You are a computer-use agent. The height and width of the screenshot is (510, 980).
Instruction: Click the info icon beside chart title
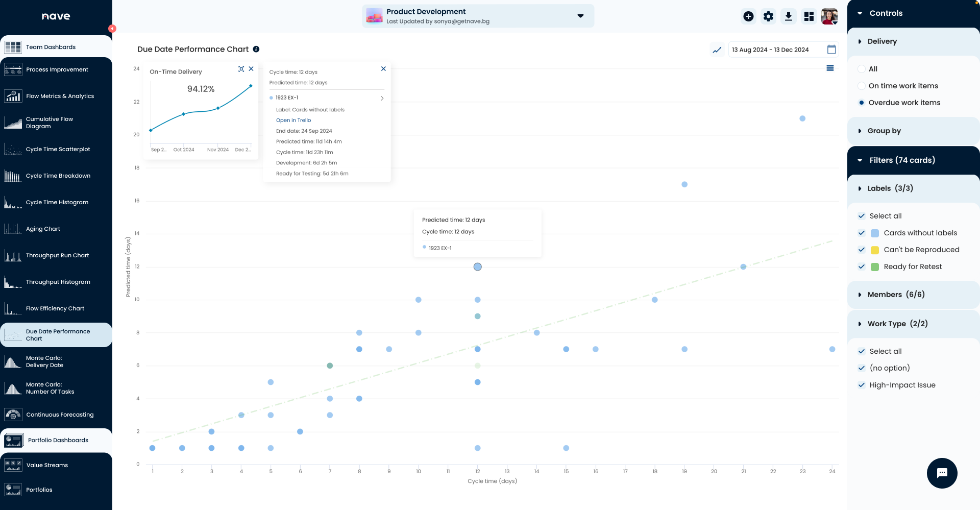pyautogui.click(x=256, y=49)
